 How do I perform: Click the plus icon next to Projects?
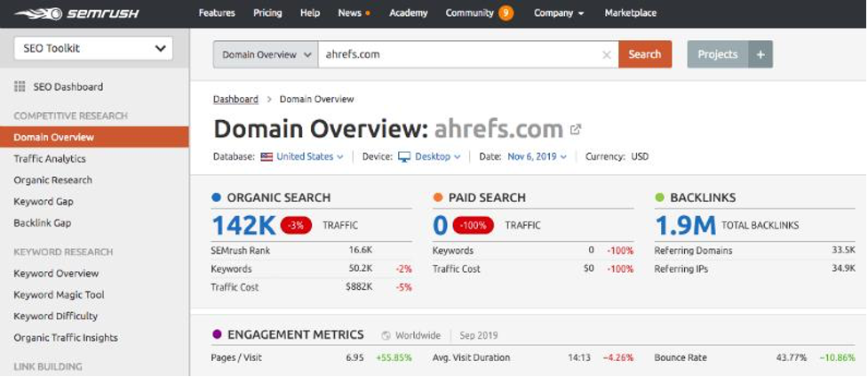760,54
